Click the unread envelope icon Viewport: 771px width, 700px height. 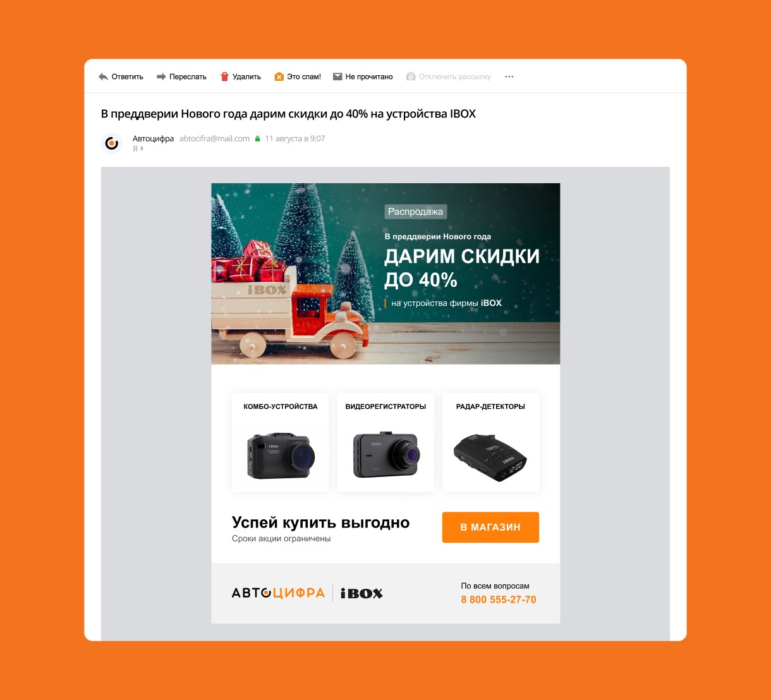337,76
